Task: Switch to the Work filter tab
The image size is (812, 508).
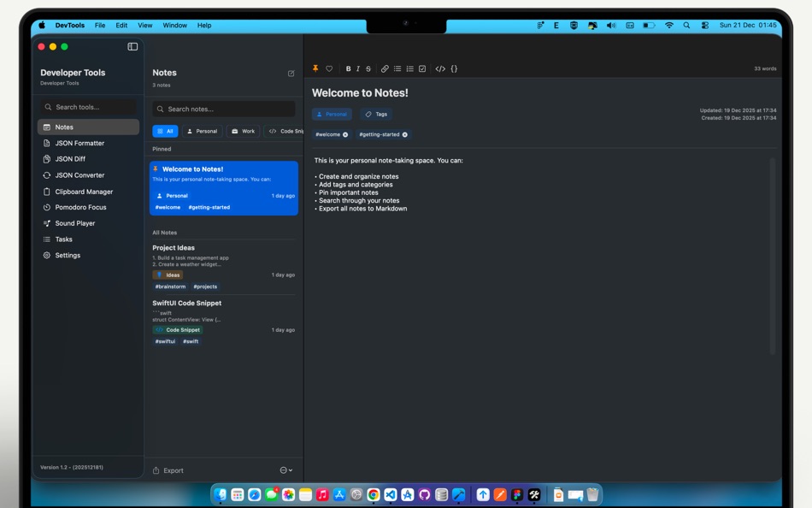Action: click(242, 131)
